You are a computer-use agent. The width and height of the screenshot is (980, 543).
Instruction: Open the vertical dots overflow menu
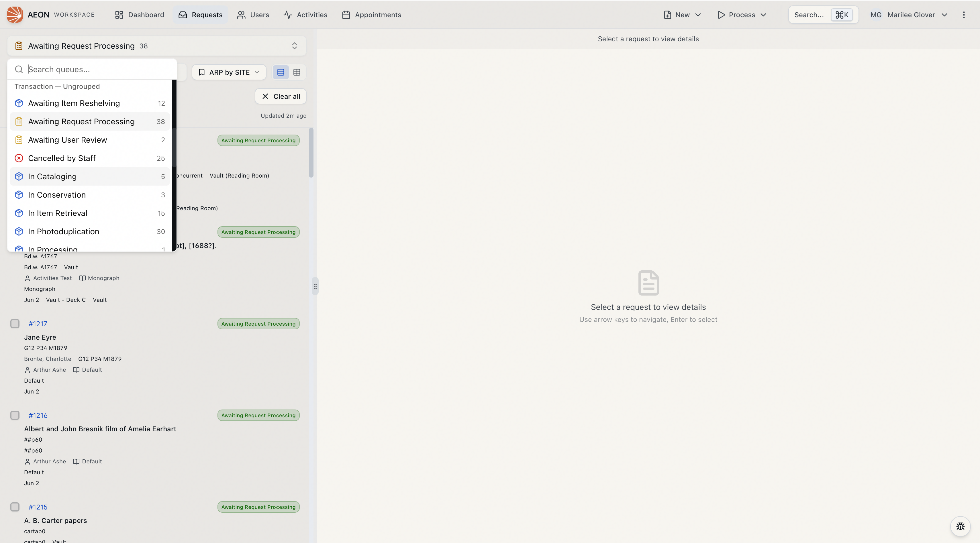click(964, 14)
